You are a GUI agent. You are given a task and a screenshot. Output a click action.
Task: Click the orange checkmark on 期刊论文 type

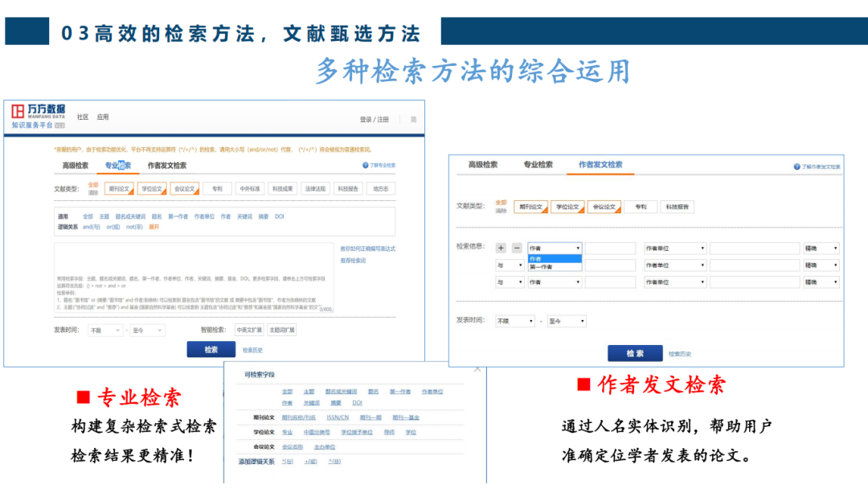pyautogui.click(x=130, y=191)
